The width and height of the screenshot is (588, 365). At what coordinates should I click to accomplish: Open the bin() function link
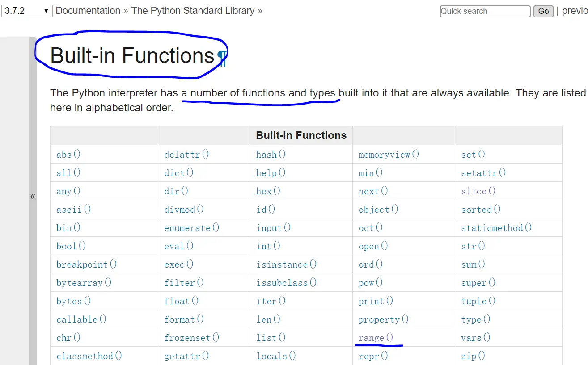point(68,228)
